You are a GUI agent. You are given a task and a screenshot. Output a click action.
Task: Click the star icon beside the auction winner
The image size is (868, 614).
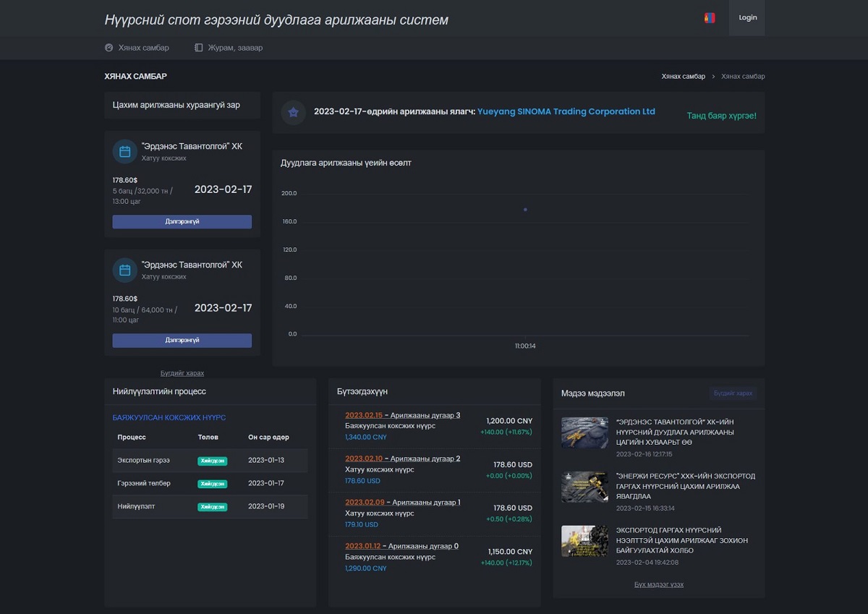tap(293, 113)
